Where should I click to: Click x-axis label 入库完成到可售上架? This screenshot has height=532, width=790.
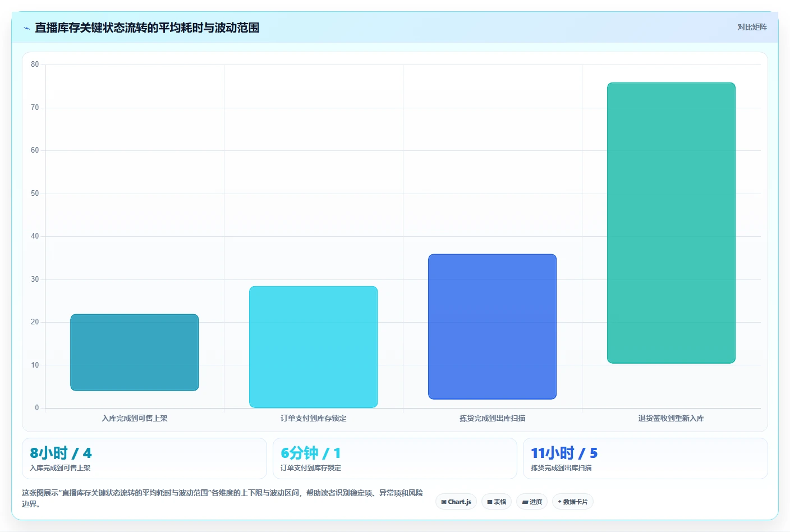(x=135, y=418)
